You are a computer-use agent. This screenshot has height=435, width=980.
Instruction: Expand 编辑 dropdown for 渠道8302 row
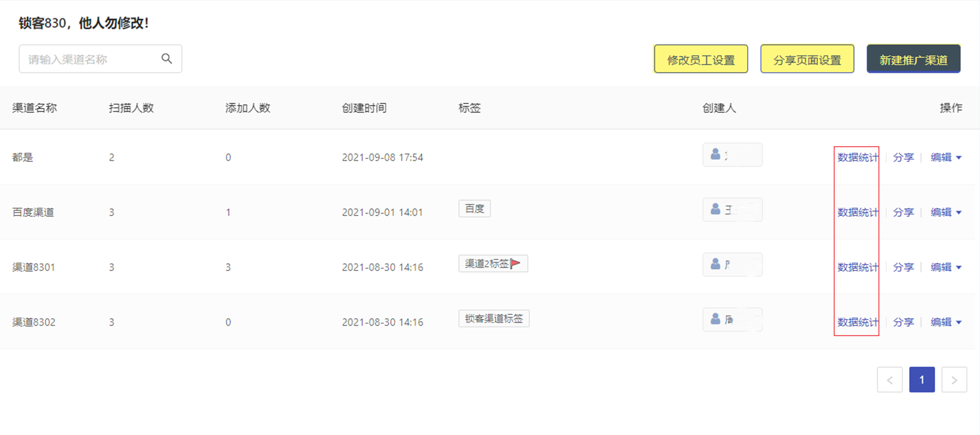click(946, 323)
